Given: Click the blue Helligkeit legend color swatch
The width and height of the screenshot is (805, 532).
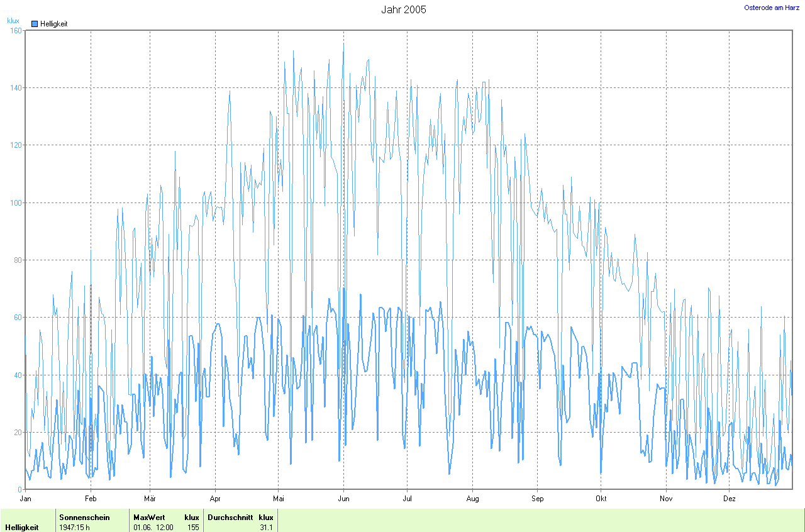Looking at the screenshot, I should tap(35, 24).
